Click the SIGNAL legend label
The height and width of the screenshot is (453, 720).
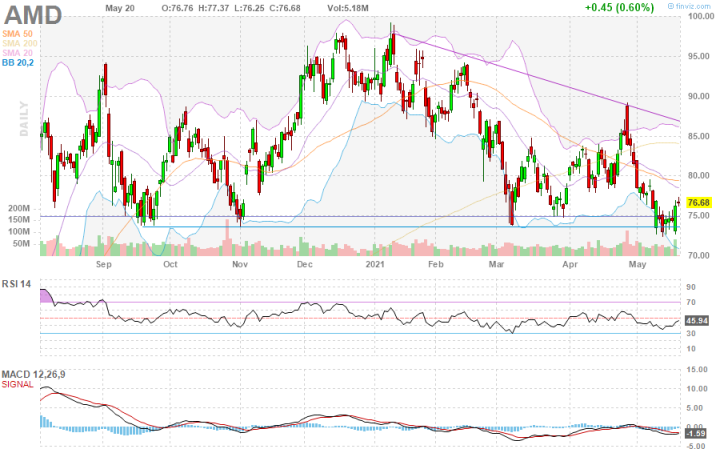coord(17,384)
